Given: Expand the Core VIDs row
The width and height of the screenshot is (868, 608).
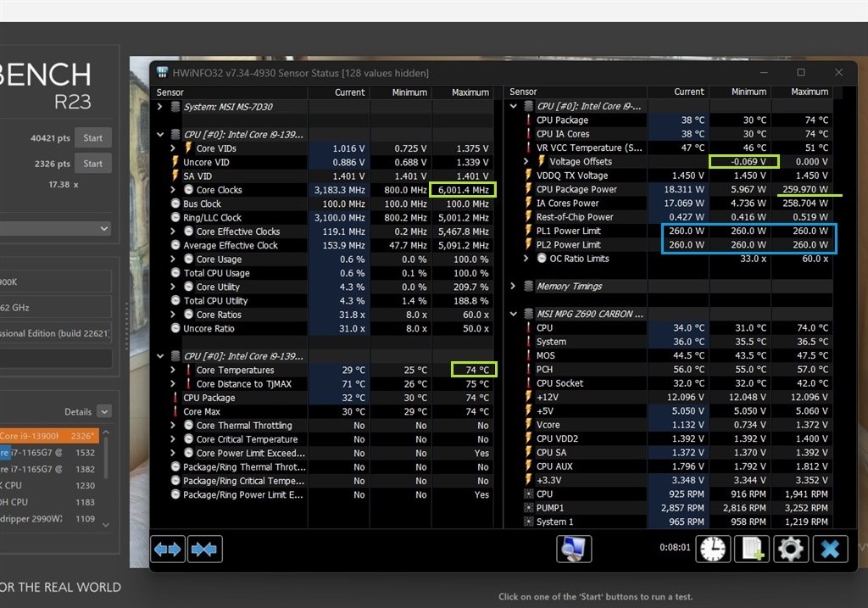Looking at the screenshot, I should pos(173,148).
